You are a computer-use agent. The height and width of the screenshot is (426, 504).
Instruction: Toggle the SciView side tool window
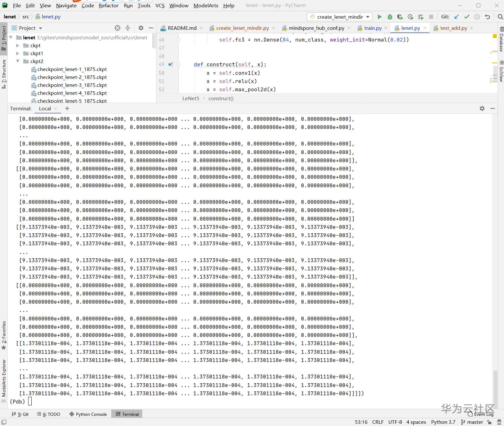pos(501,71)
